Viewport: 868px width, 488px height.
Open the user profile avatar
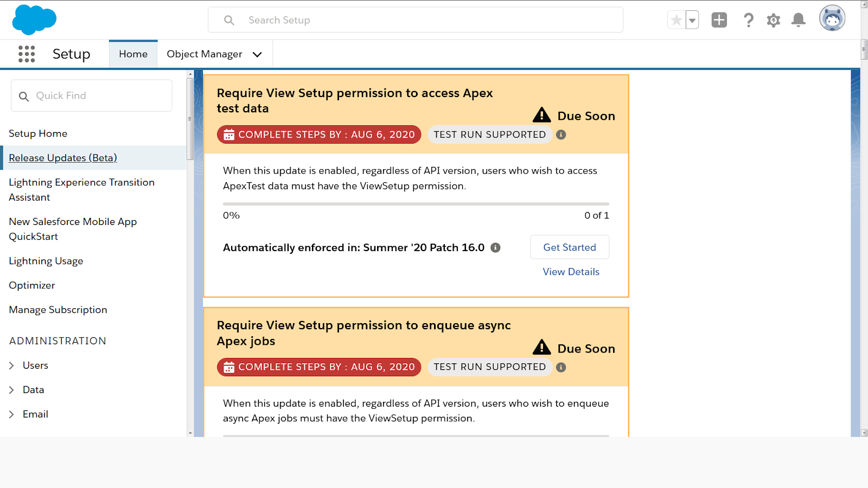pos(832,19)
